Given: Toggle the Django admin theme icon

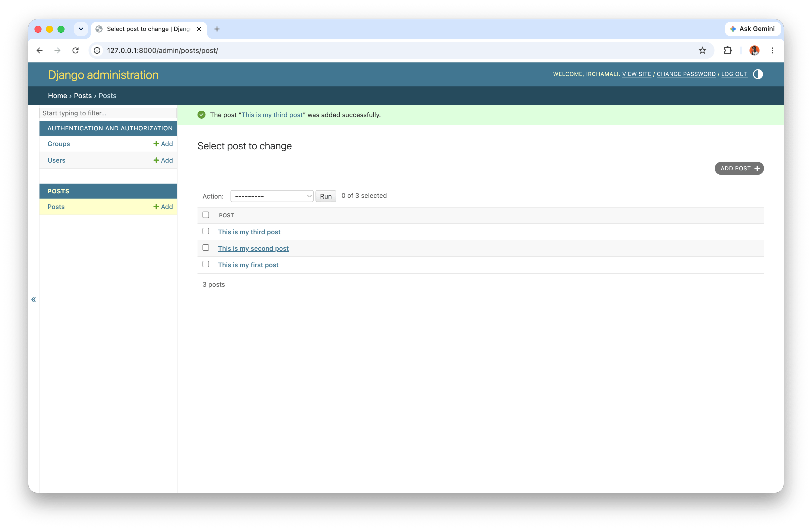Looking at the screenshot, I should coord(758,74).
